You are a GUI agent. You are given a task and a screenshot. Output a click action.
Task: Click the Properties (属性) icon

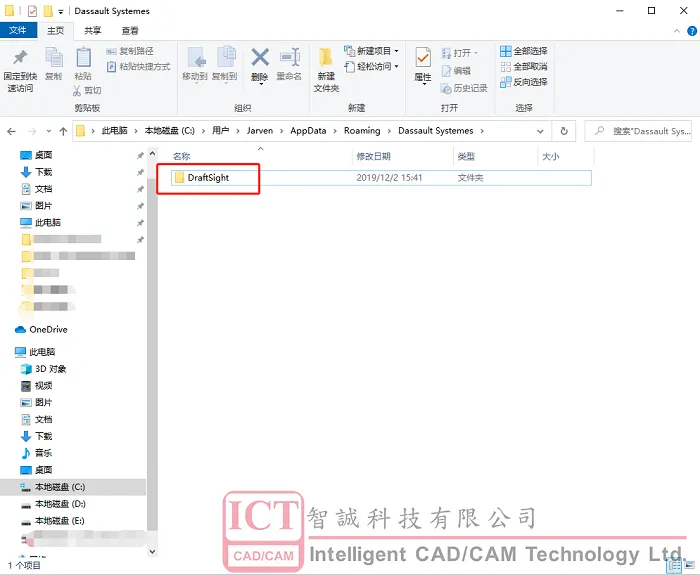click(x=423, y=58)
